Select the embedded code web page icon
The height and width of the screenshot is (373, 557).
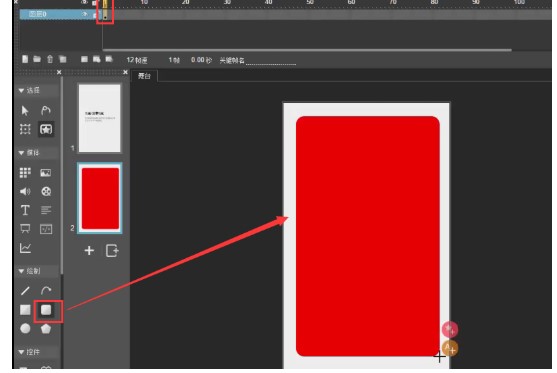pyautogui.click(x=46, y=229)
